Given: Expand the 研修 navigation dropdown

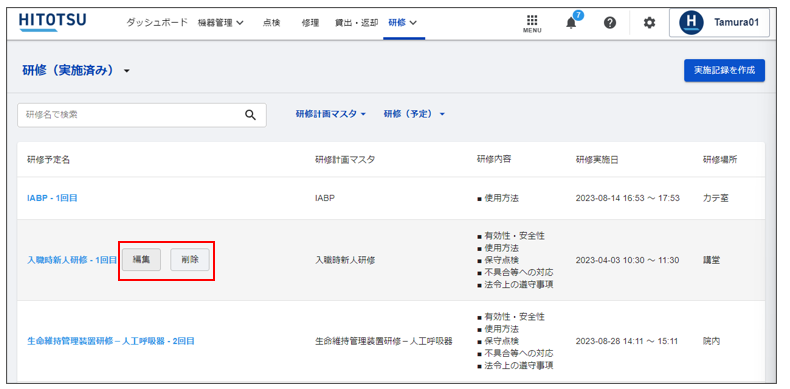Looking at the screenshot, I should pyautogui.click(x=403, y=23).
